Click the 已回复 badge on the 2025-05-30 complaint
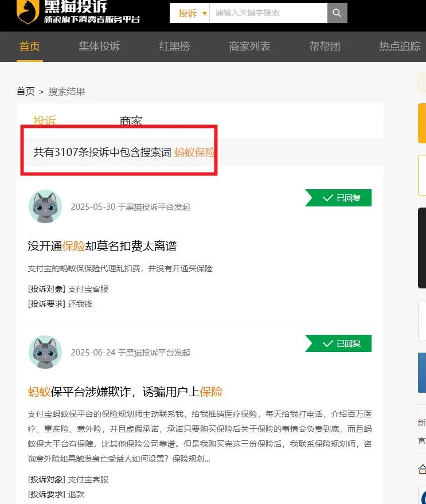The width and height of the screenshot is (426, 504). pos(338,198)
